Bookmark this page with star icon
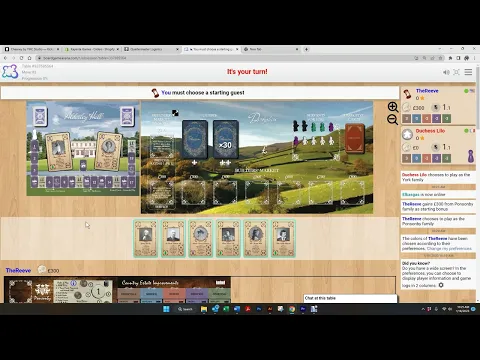This screenshot has height=360, width=480. (x=440, y=58)
